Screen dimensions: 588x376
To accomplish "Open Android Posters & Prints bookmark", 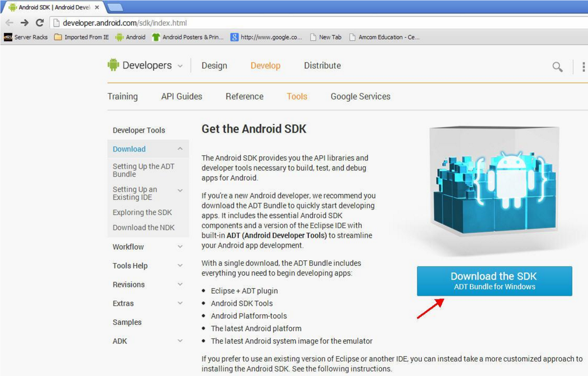I will [188, 37].
